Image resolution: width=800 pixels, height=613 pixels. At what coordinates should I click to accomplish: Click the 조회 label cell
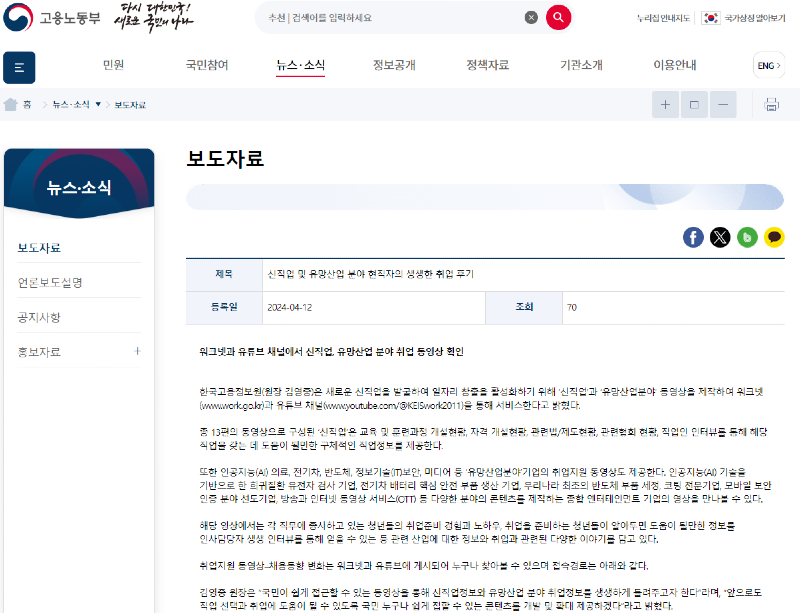tap(524, 307)
